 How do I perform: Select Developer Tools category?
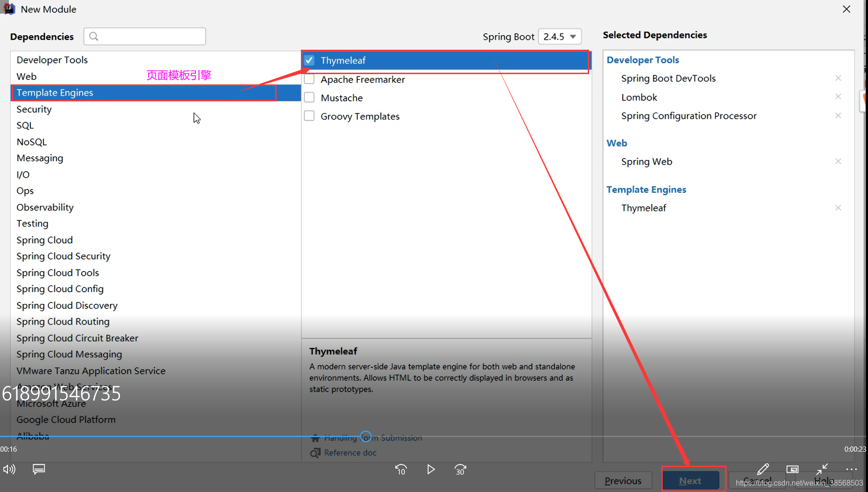point(156,60)
